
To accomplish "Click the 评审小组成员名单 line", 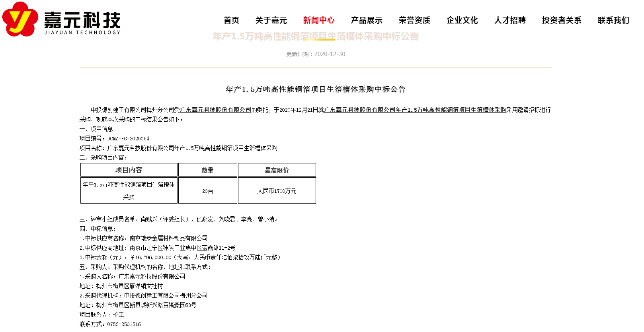I will pyautogui.click(x=180, y=219).
